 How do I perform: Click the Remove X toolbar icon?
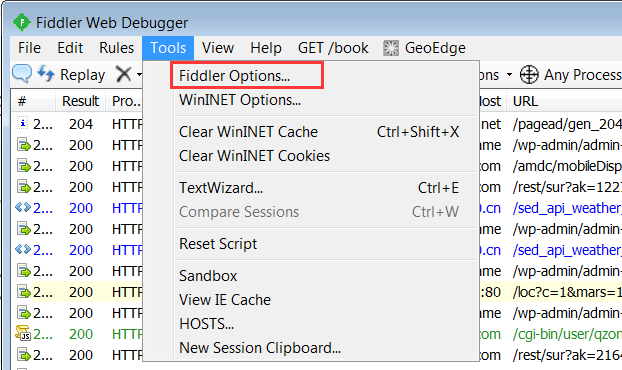pos(123,74)
